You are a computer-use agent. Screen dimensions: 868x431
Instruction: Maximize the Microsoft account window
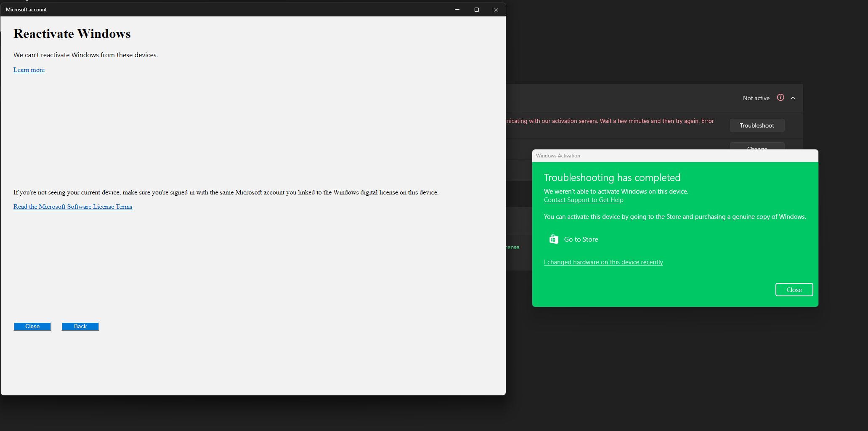pos(477,10)
